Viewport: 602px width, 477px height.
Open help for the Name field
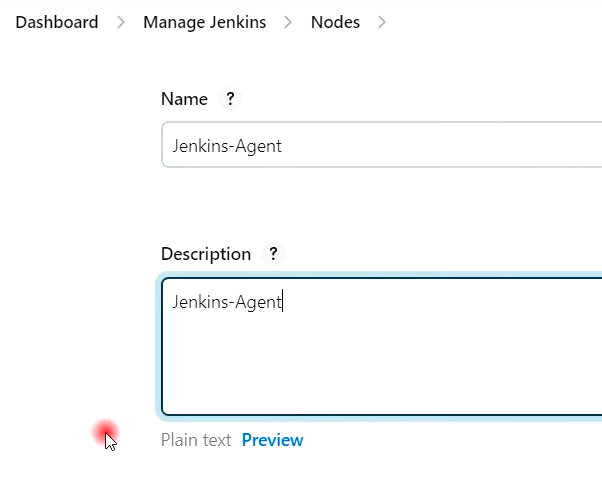[230, 99]
